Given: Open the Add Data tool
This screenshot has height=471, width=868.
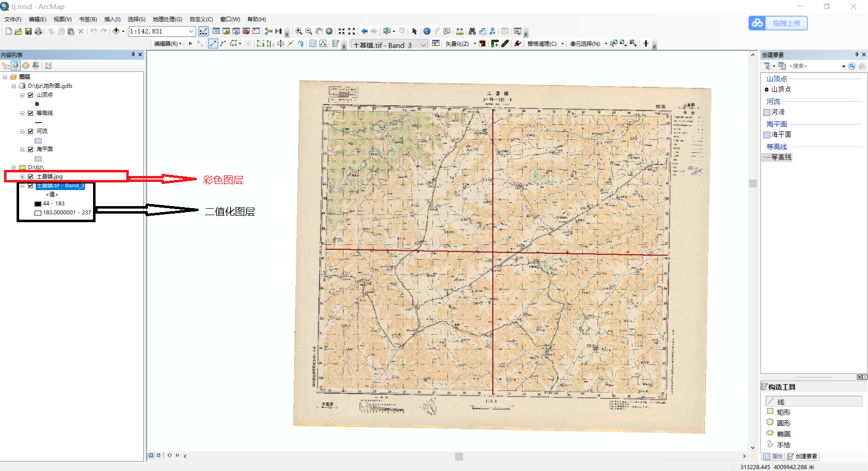Looking at the screenshot, I should tap(116, 31).
